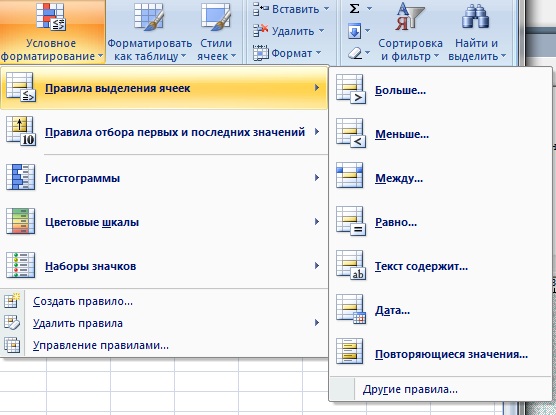Click the Стили ячеек icon
Image resolution: width=556 pixels, height=415 pixels.
(216, 16)
